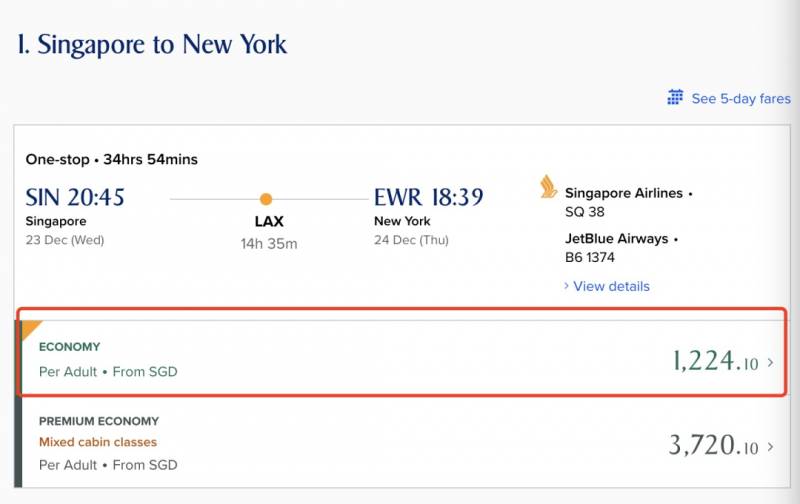Click the orange corner tag on Economy
Viewport: 800px width, 504px height.
tap(29, 328)
